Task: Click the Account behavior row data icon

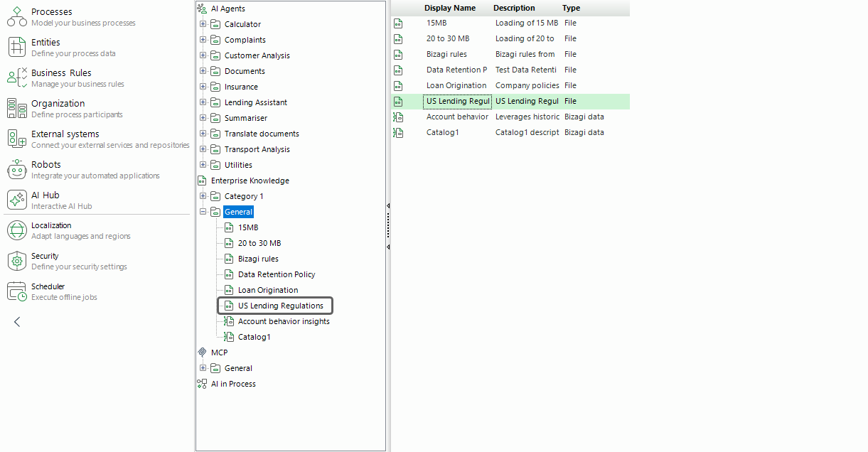Action: click(398, 117)
